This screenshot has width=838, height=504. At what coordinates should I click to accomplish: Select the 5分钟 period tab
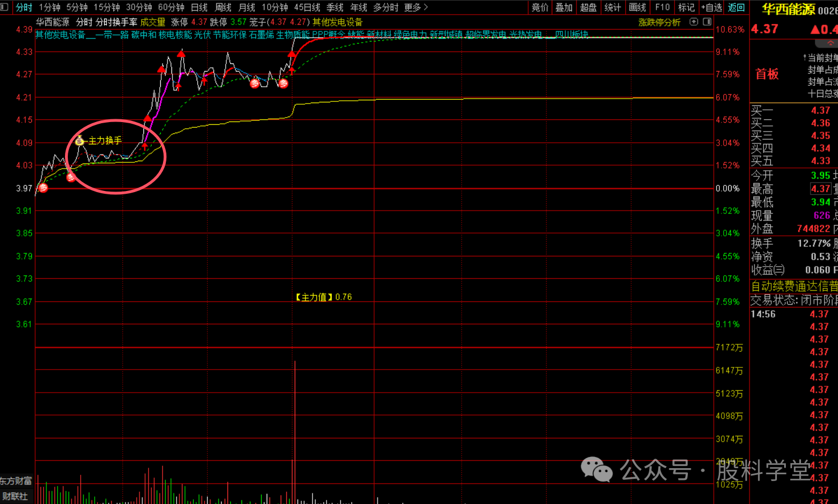77,7
